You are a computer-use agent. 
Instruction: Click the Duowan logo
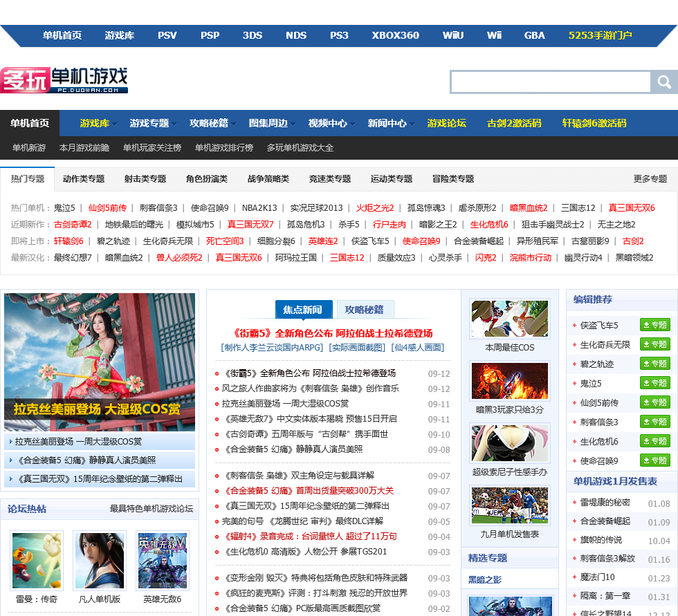pos(64,80)
